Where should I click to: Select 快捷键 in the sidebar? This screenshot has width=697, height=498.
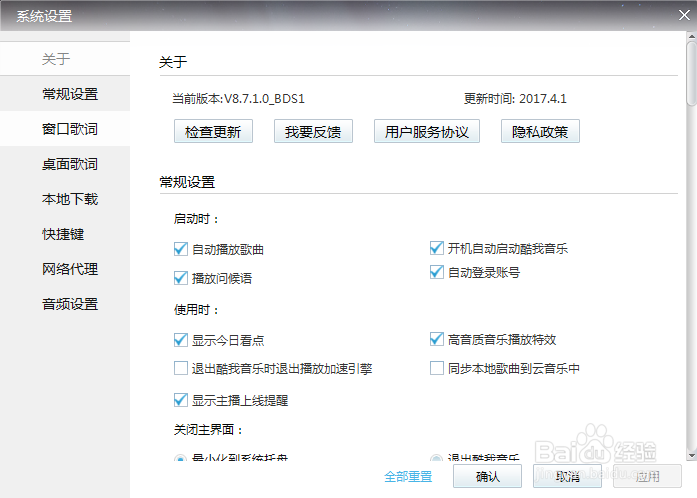(x=65, y=234)
